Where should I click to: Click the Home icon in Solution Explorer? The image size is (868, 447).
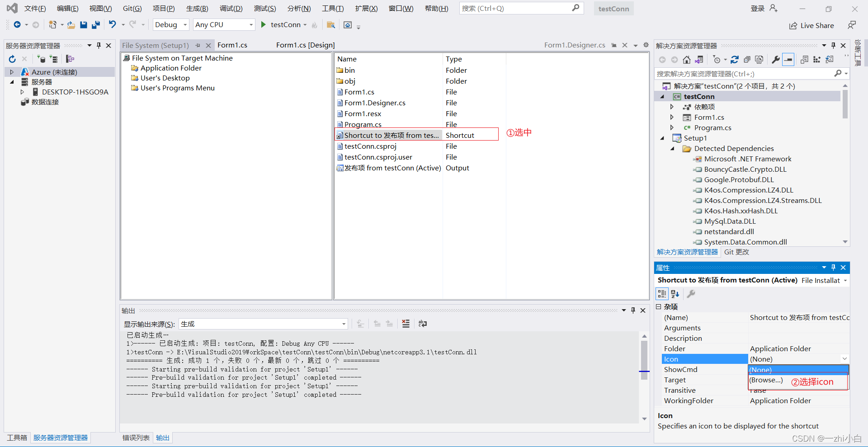687,60
